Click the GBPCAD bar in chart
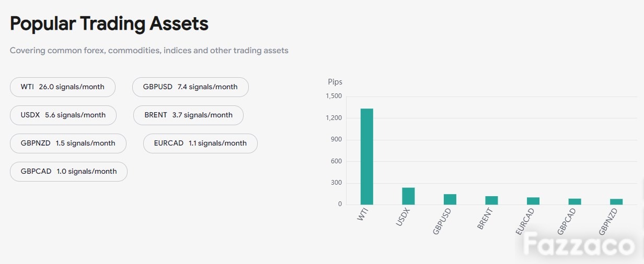The image size is (644, 264). tap(575, 201)
